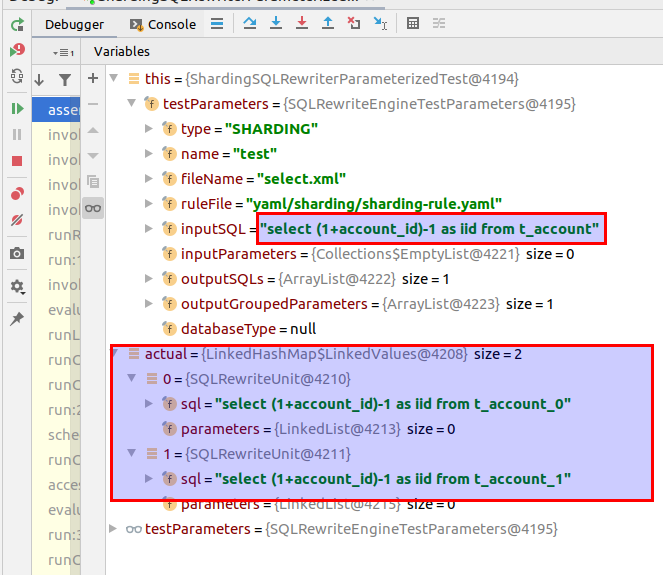663x575 pixels.
Task: Take a thread dump with camera icon
Action: click(17, 253)
